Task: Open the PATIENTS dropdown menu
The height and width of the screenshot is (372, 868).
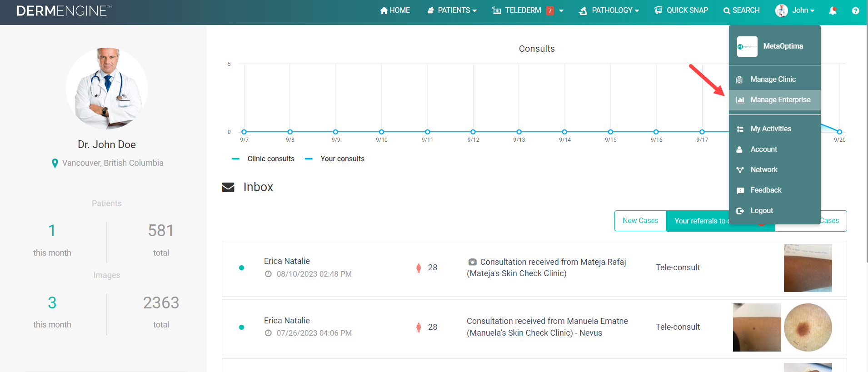Action: (452, 10)
